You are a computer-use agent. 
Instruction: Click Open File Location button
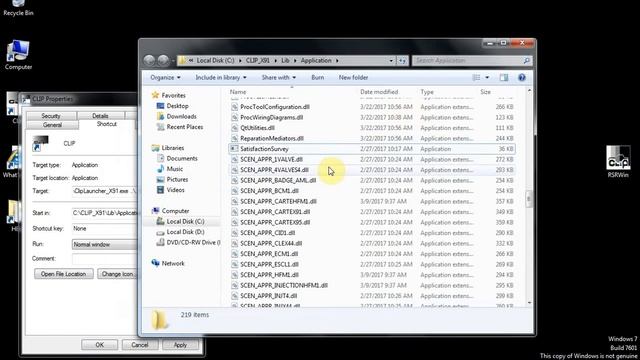pyautogui.click(x=64, y=274)
